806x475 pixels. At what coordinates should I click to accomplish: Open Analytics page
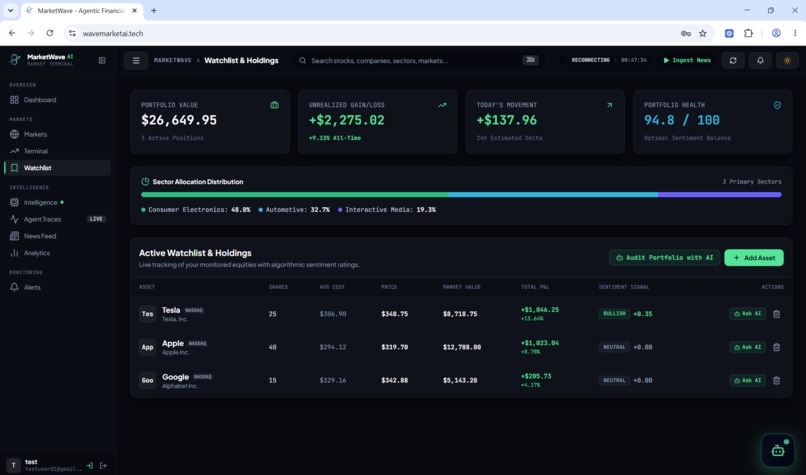pyautogui.click(x=57, y=253)
